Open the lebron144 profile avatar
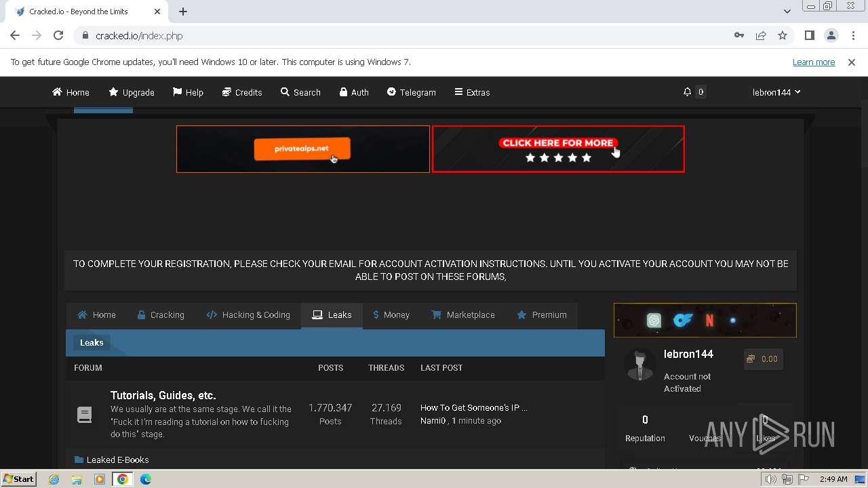 click(x=639, y=365)
